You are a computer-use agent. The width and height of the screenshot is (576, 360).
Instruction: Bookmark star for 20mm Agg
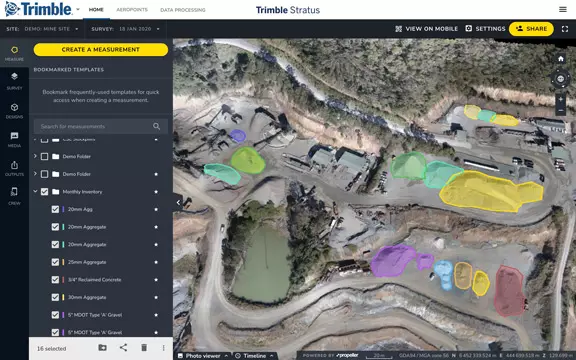(x=156, y=209)
